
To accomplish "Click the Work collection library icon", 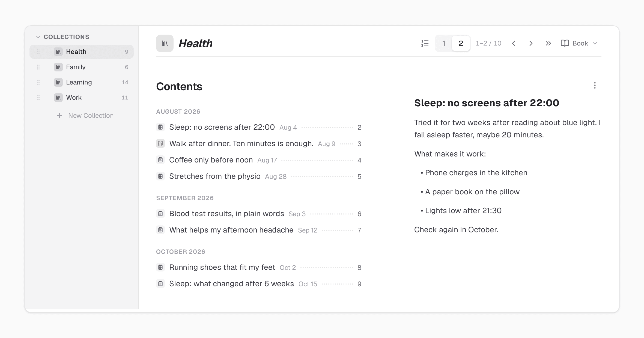I will pyautogui.click(x=58, y=98).
